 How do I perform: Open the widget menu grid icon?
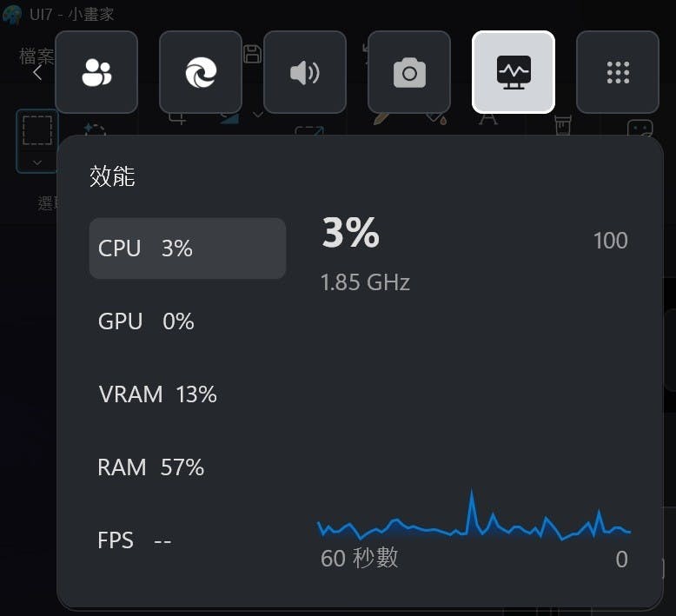click(618, 73)
